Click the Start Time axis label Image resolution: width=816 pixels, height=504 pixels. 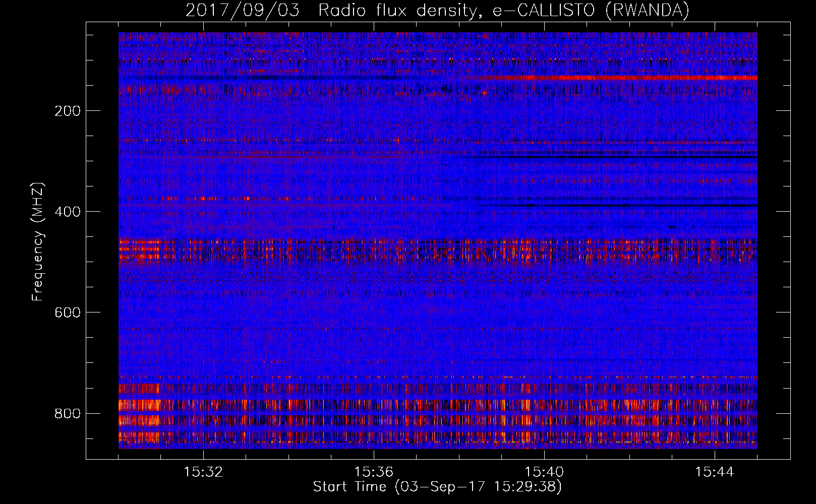coord(437,487)
